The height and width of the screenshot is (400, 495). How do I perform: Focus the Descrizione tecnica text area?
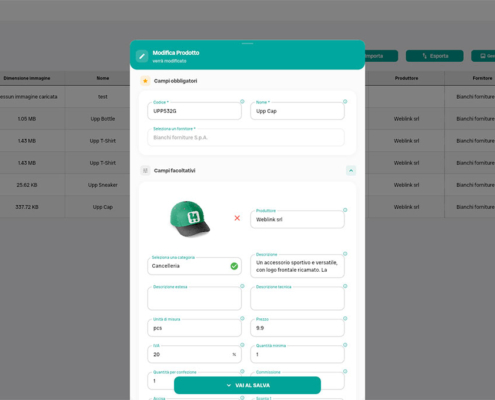(x=297, y=298)
